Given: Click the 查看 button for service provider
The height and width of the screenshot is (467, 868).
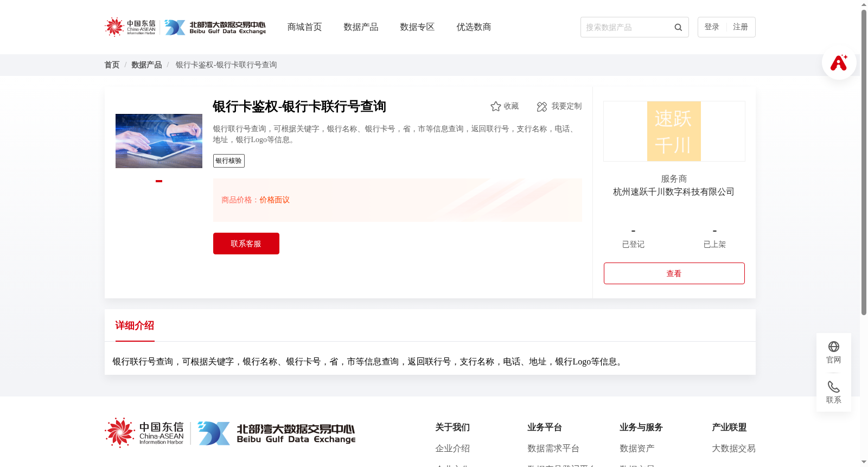Looking at the screenshot, I should click(x=674, y=273).
